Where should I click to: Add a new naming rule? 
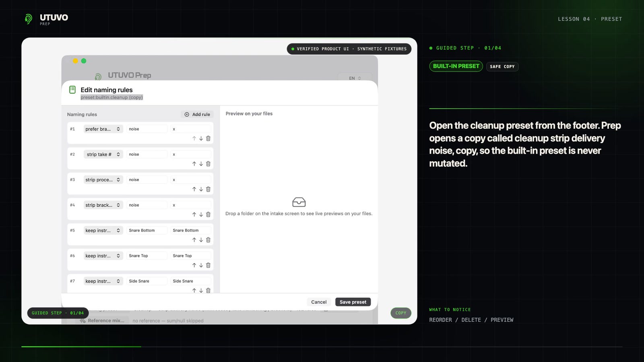pos(197,115)
